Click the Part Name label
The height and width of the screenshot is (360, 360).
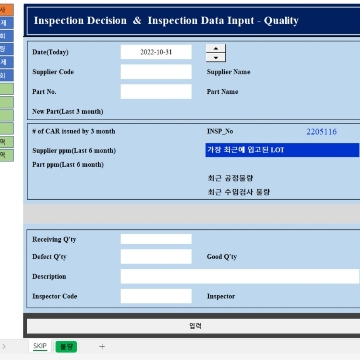click(x=222, y=92)
